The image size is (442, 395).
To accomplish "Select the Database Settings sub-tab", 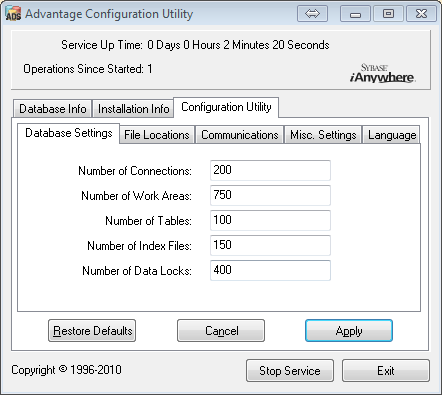I will [x=69, y=133].
